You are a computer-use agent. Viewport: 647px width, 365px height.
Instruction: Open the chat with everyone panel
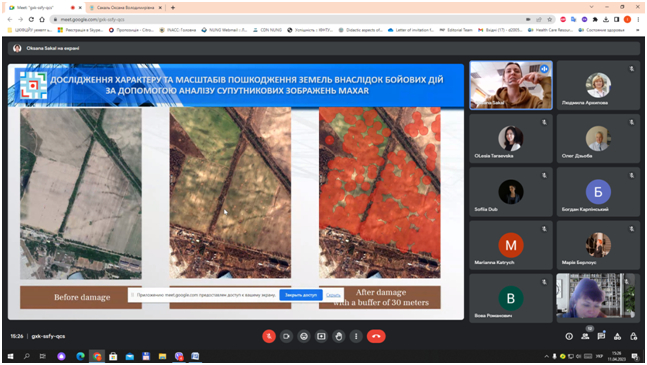coord(601,337)
